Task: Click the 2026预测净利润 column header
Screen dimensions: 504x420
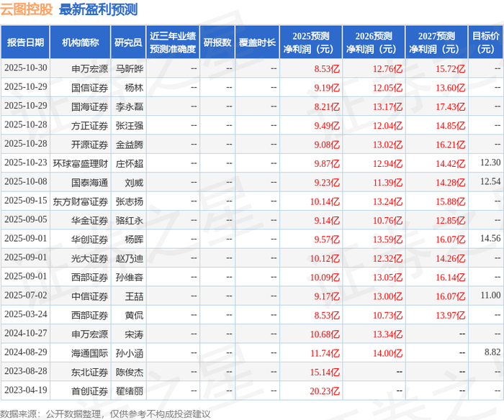Action: 374,42
